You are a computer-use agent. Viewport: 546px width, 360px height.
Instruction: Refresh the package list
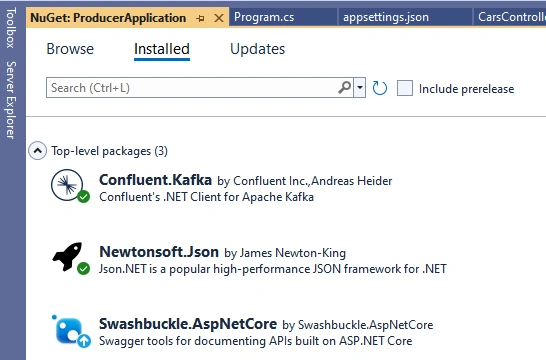coord(380,88)
